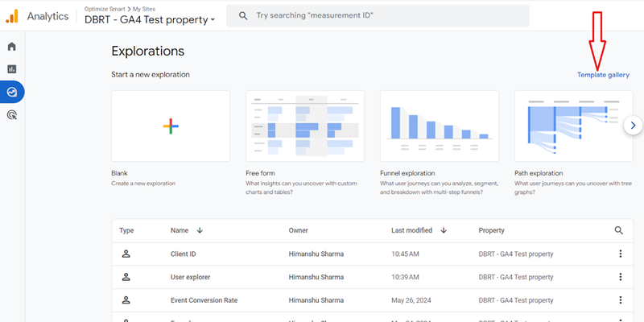Click the 'Free form' template title
This screenshot has width=644, height=322.
(x=260, y=173)
